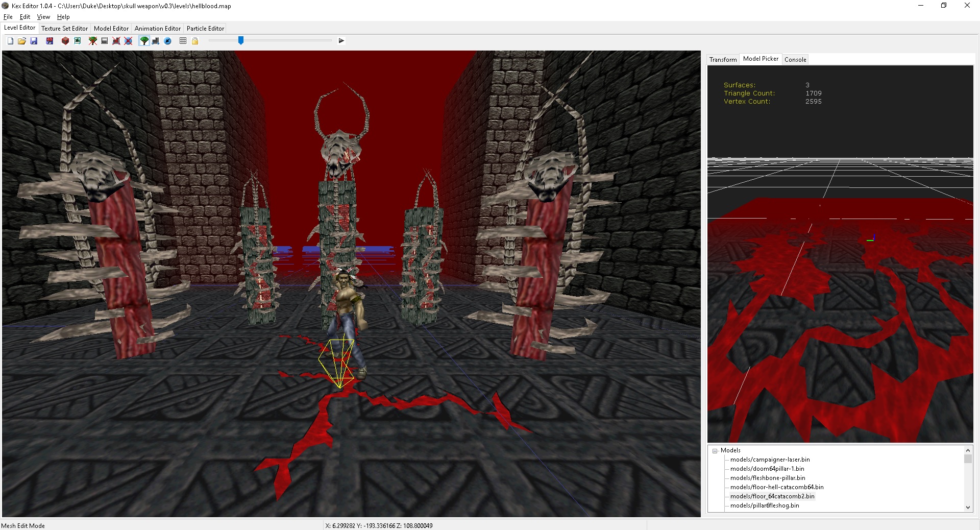Click the red cube toolbar icon
Screen dimensions: 980x530
(65, 41)
